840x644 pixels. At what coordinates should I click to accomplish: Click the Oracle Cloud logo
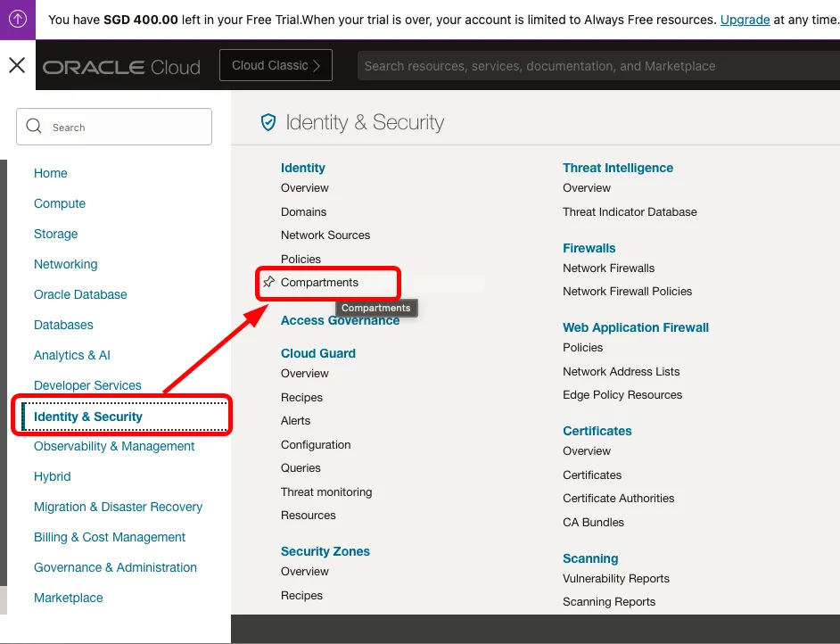121,67
